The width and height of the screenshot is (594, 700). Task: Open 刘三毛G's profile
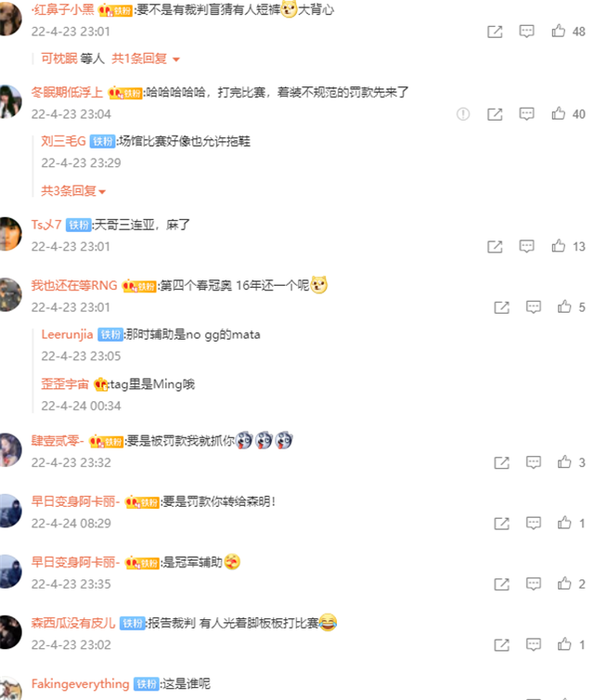click(x=63, y=141)
